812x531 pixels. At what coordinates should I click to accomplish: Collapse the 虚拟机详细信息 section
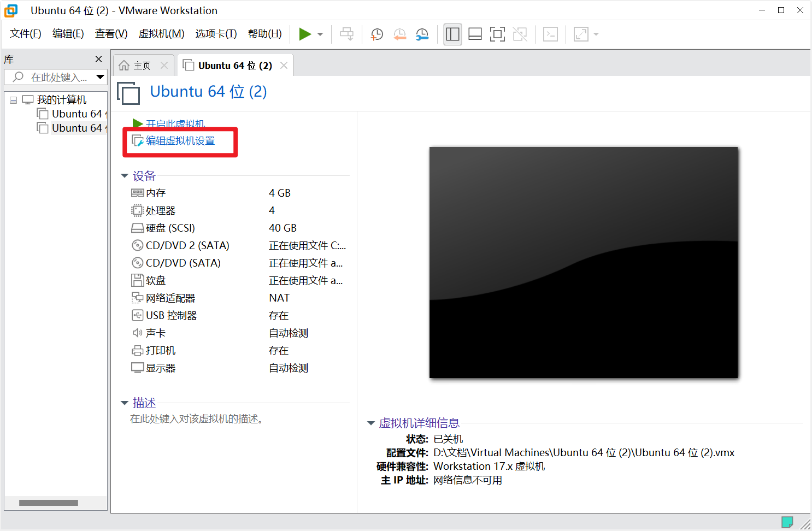(371, 423)
